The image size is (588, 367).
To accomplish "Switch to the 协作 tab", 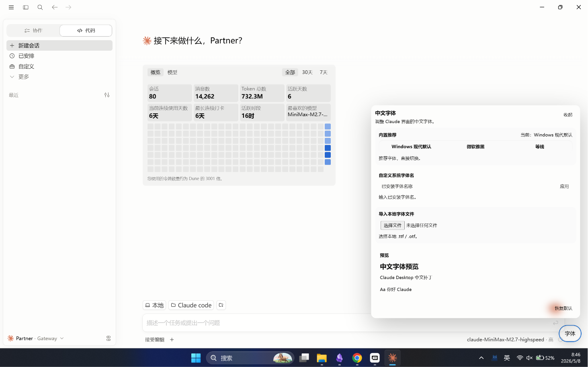I will (33, 31).
